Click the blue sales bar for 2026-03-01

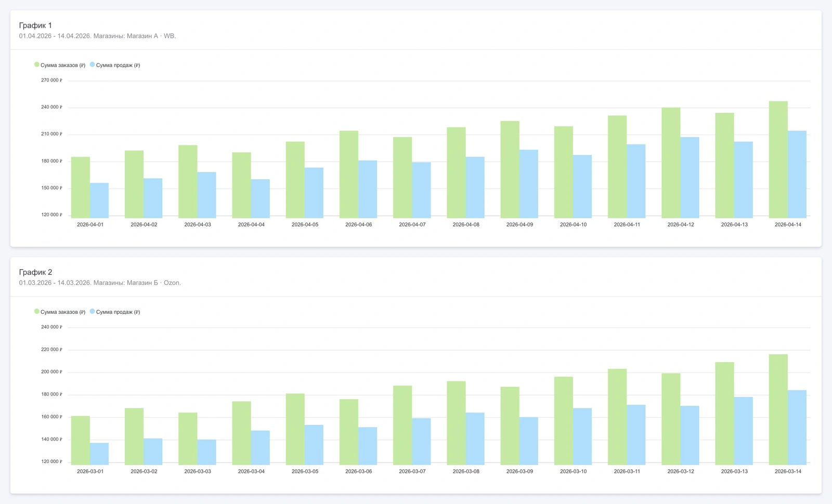pos(99,454)
